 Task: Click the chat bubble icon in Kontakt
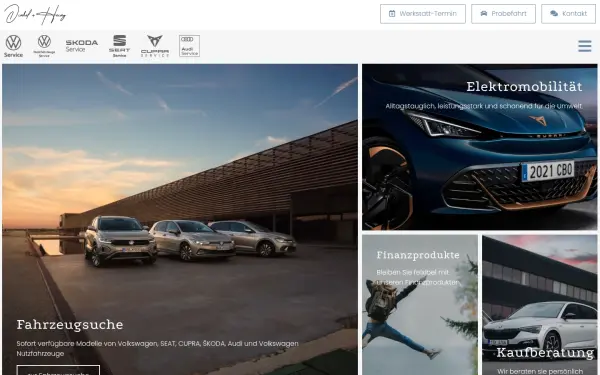(554, 14)
